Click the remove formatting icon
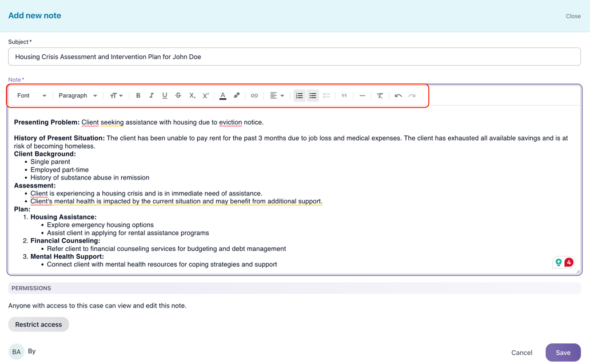The image size is (590, 364). click(x=380, y=95)
